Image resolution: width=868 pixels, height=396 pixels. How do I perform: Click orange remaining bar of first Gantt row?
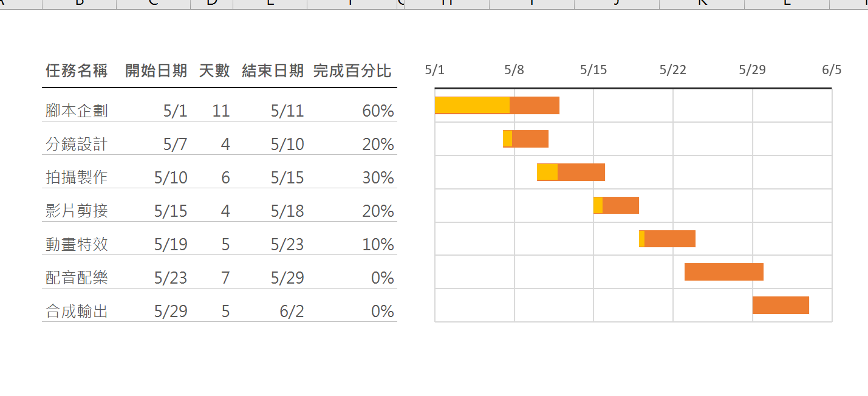535,105
